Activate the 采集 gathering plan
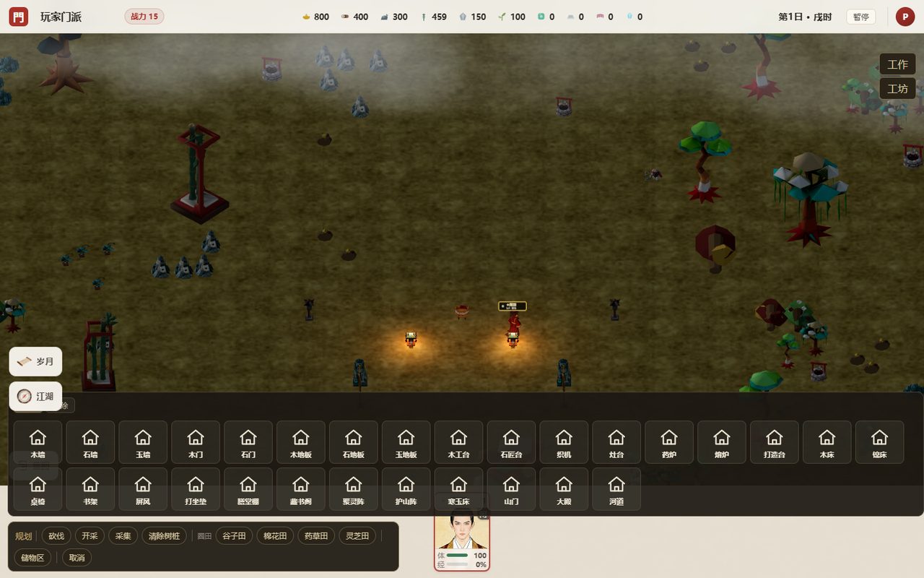924x578 pixels. coord(123,536)
